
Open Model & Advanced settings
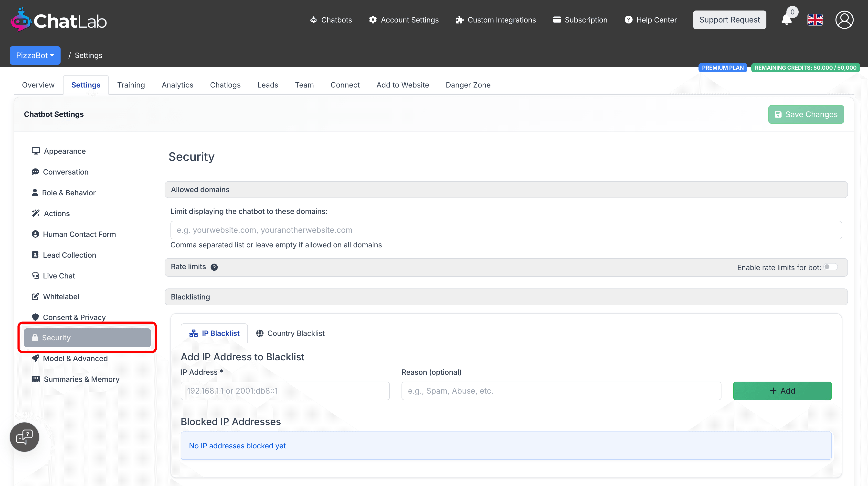click(75, 359)
